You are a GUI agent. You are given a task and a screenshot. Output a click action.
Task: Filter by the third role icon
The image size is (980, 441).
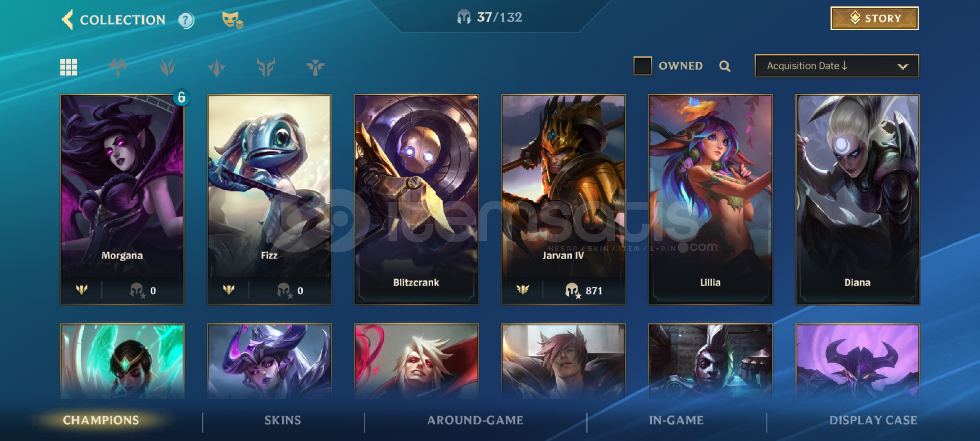click(x=216, y=67)
